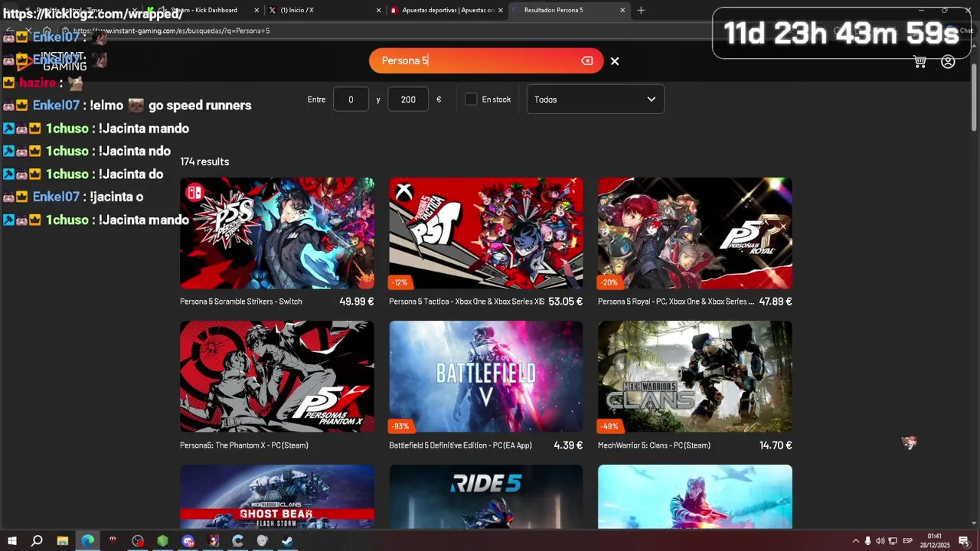Click the 174 results count
980x551 pixels.
(x=204, y=161)
